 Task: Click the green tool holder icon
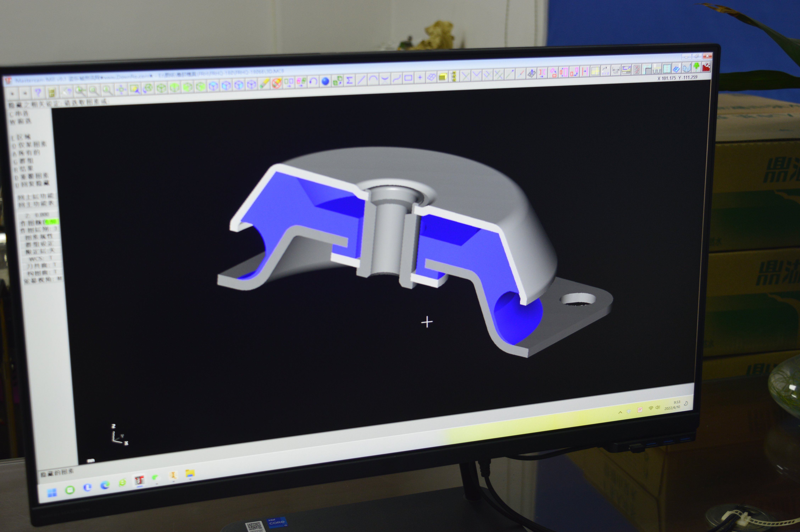696,67
